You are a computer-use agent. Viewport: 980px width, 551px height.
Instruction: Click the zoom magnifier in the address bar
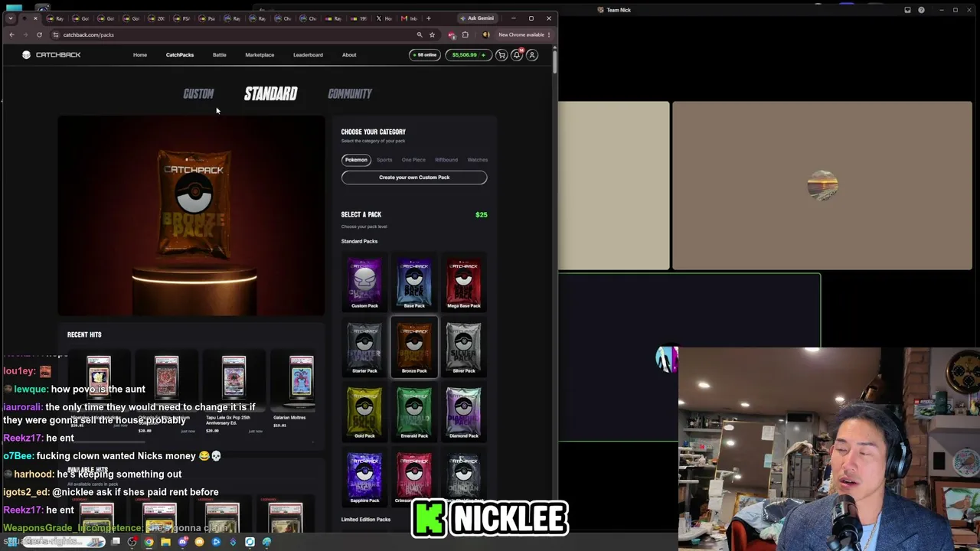point(420,34)
